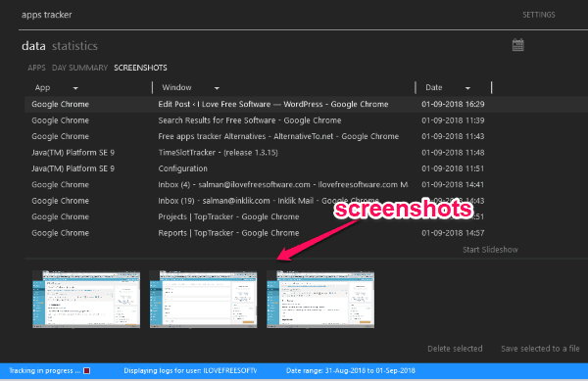The width and height of the screenshot is (588, 381).
Task: Select the first screenshot thumbnail
Action: [86, 300]
